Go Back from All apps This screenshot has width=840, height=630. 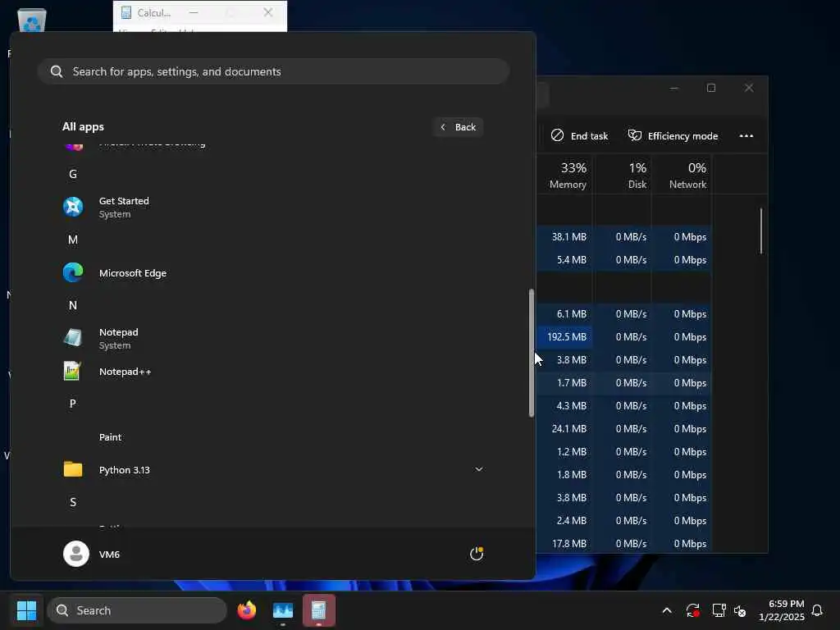point(458,127)
